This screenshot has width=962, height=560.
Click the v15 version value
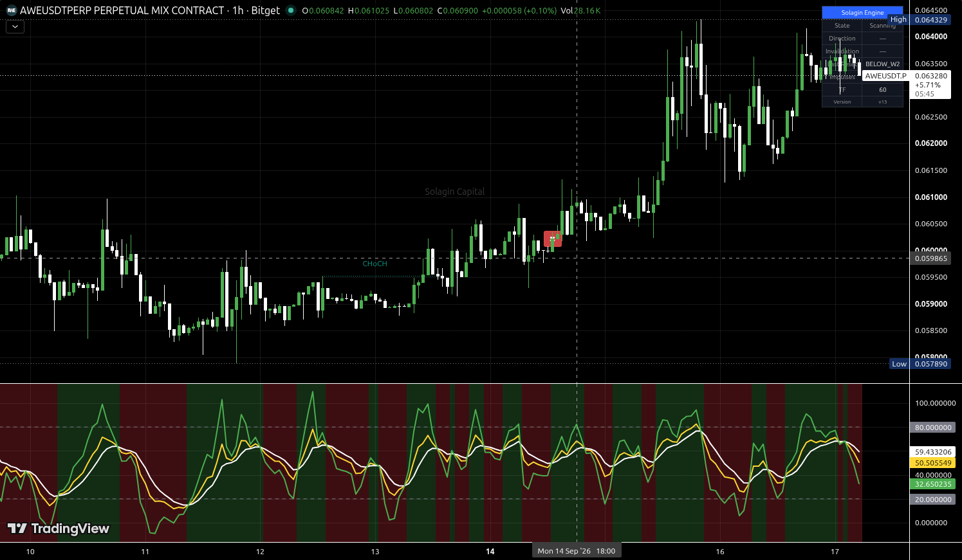click(x=883, y=102)
